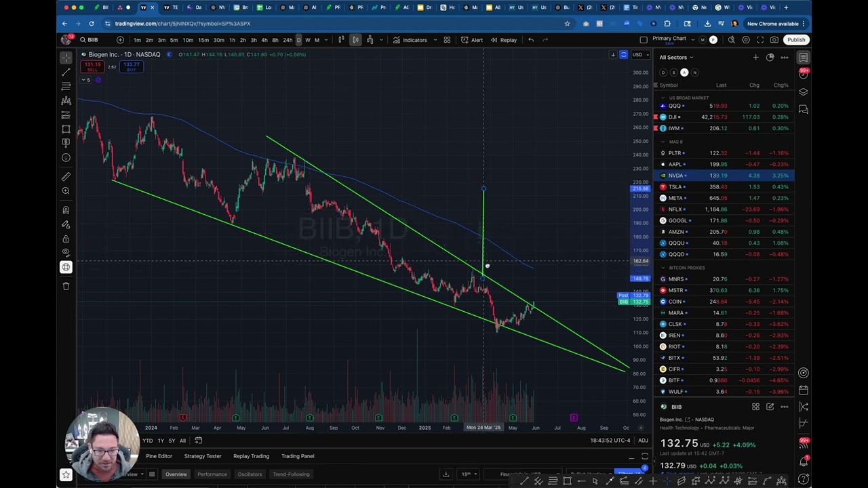Hide all drawings with eye icon

(x=66, y=253)
